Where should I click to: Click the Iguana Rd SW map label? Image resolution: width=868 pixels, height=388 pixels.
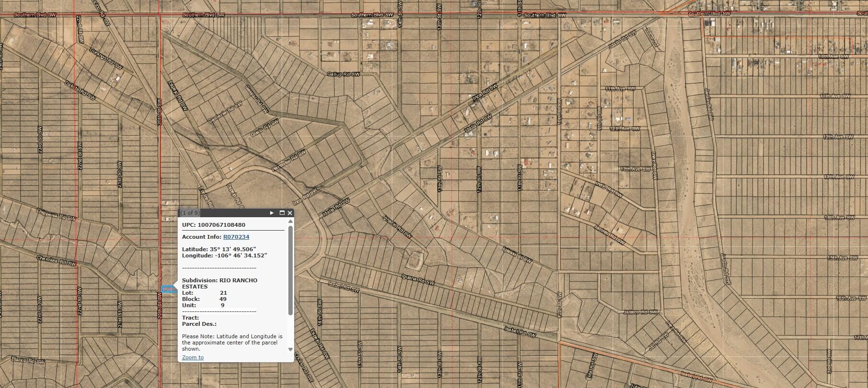pyautogui.click(x=418, y=279)
